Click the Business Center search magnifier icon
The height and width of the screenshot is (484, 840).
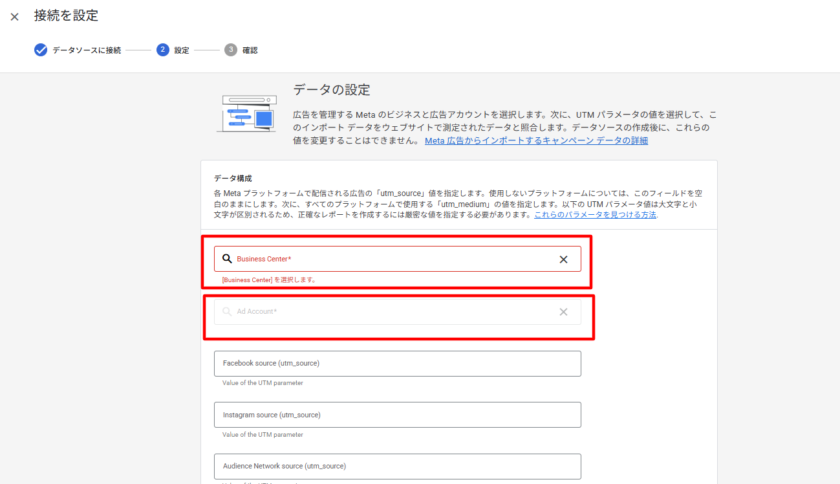tap(227, 259)
